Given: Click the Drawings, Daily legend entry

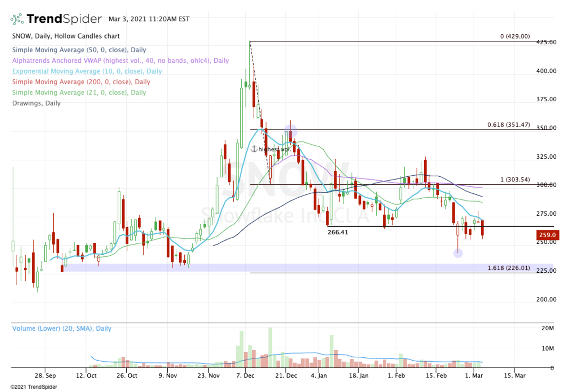Looking at the screenshot, I should click(37, 103).
